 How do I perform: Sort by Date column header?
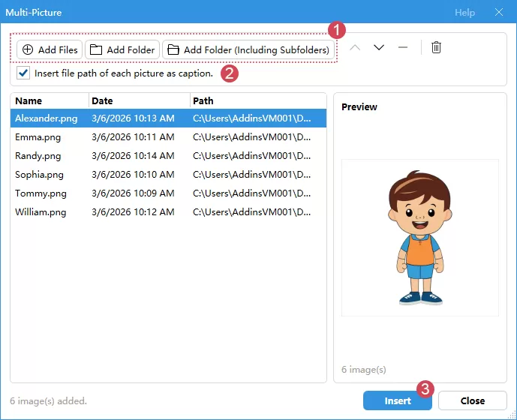click(x=140, y=101)
